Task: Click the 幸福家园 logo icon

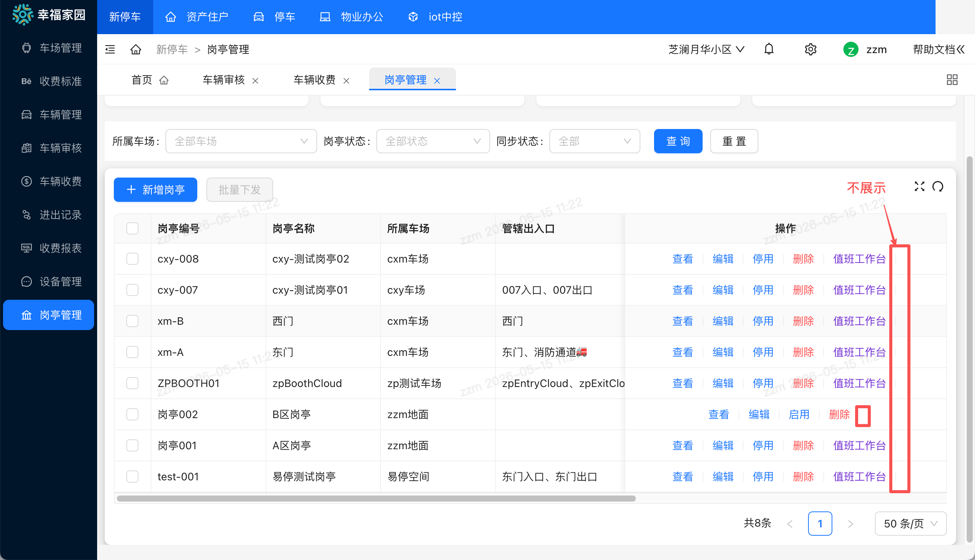Action: click(23, 15)
